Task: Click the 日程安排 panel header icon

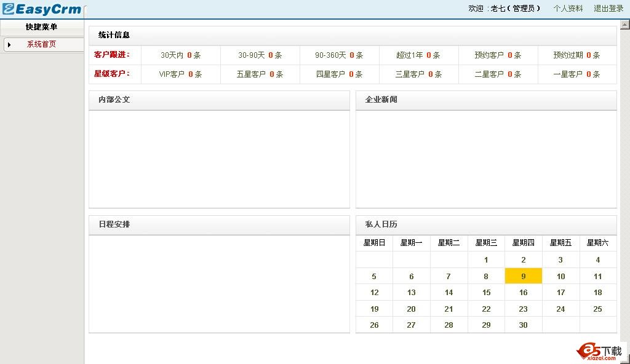Action: [113, 224]
